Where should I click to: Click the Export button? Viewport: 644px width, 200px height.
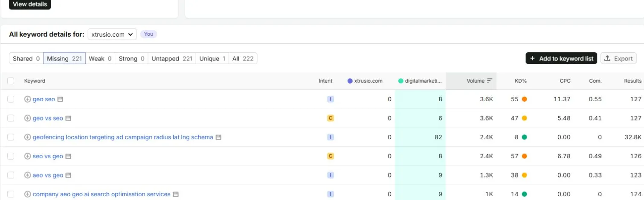click(x=618, y=59)
